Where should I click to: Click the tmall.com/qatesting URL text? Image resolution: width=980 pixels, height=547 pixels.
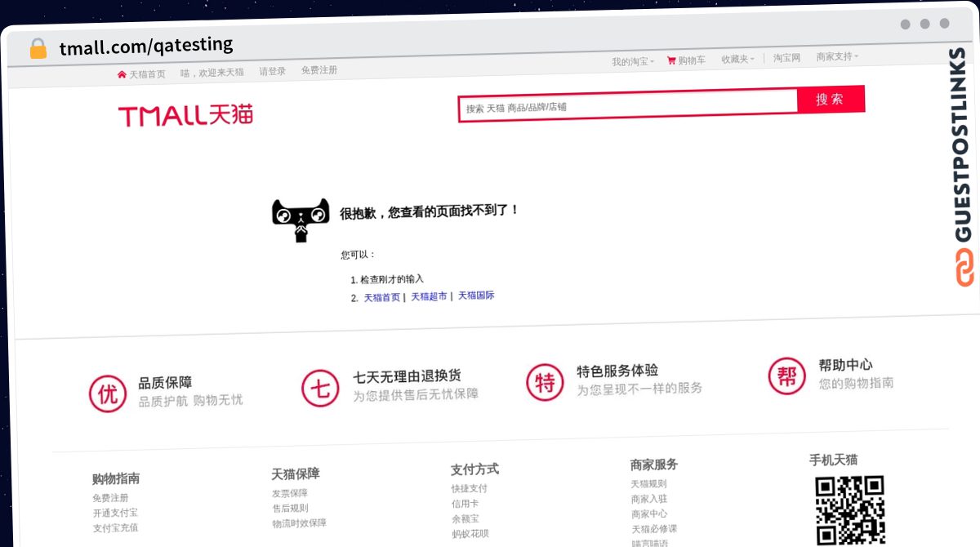click(x=146, y=46)
